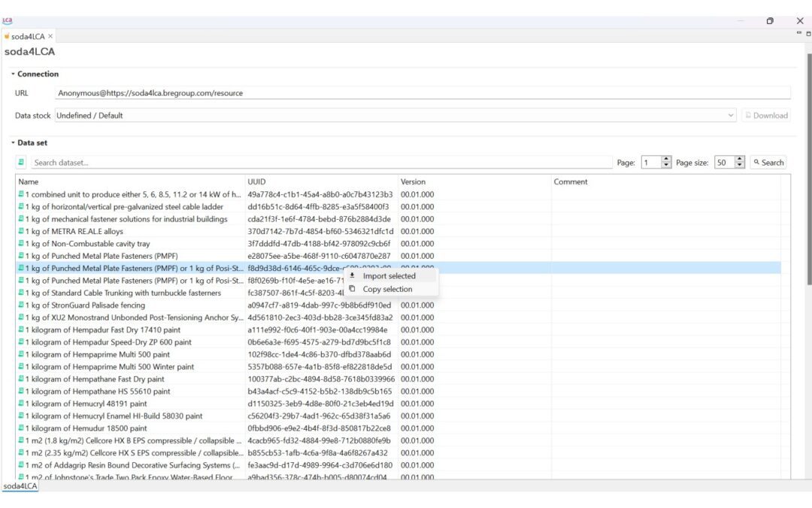The width and height of the screenshot is (812, 508).
Task: Decrease the Page size spinner
Action: tap(739, 166)
